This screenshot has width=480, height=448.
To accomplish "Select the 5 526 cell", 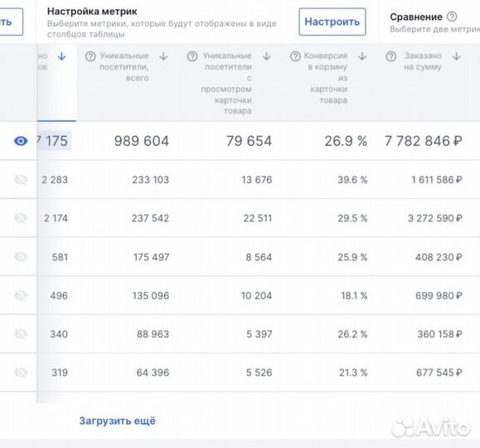I will (x=259, y=373).
